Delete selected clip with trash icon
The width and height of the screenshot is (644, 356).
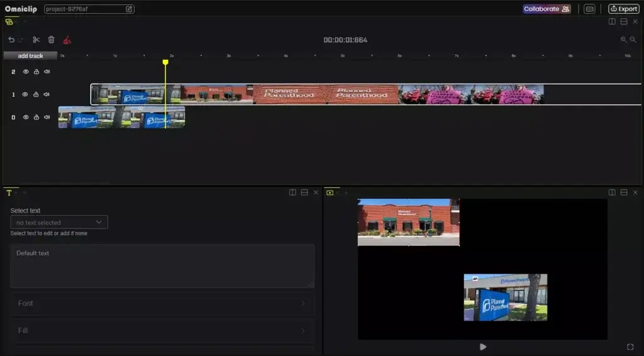(52, 40)
